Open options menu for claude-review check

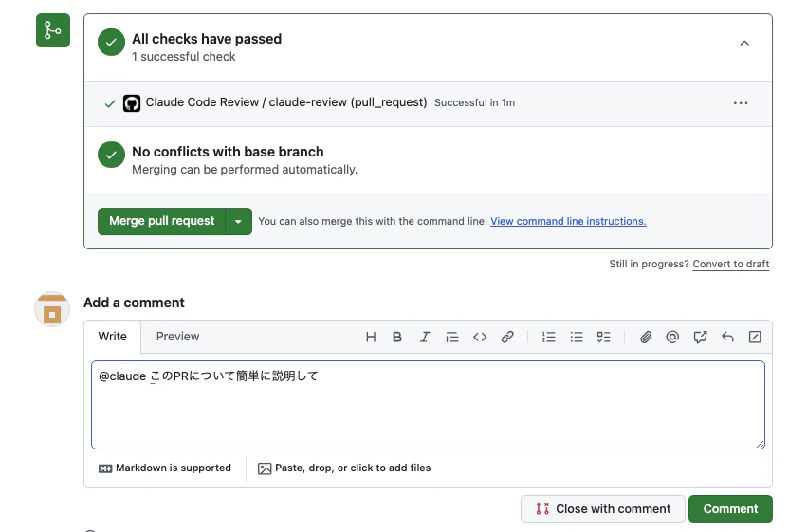(741, 103)
